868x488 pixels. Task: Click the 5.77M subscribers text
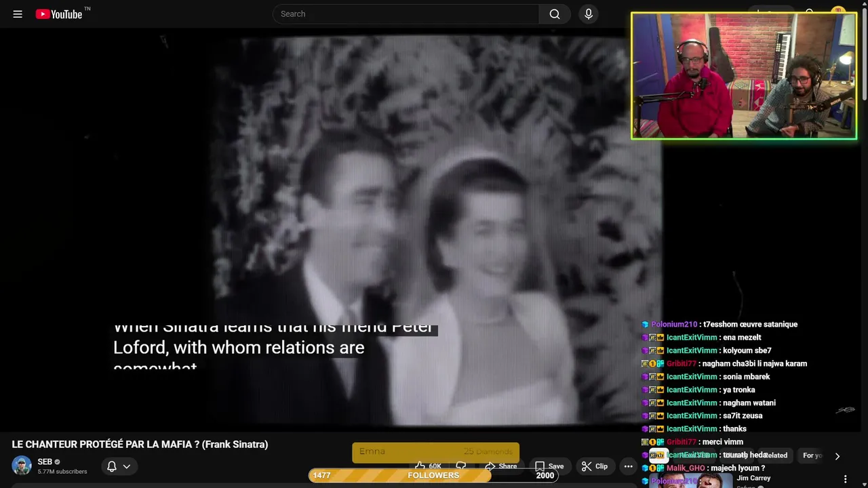pos(62,472)
